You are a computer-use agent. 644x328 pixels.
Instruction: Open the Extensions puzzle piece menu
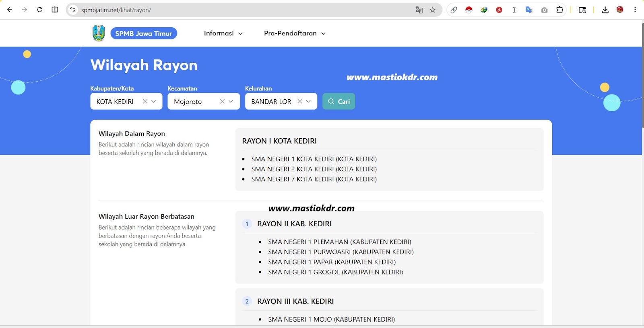(559, 10)
